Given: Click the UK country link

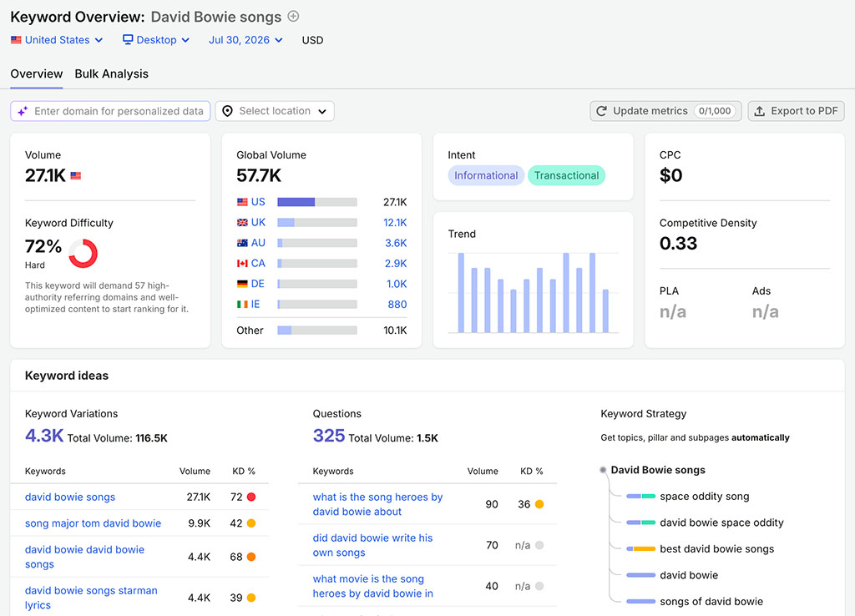Looking at the screenshot, I should click(x=259, y=222).
